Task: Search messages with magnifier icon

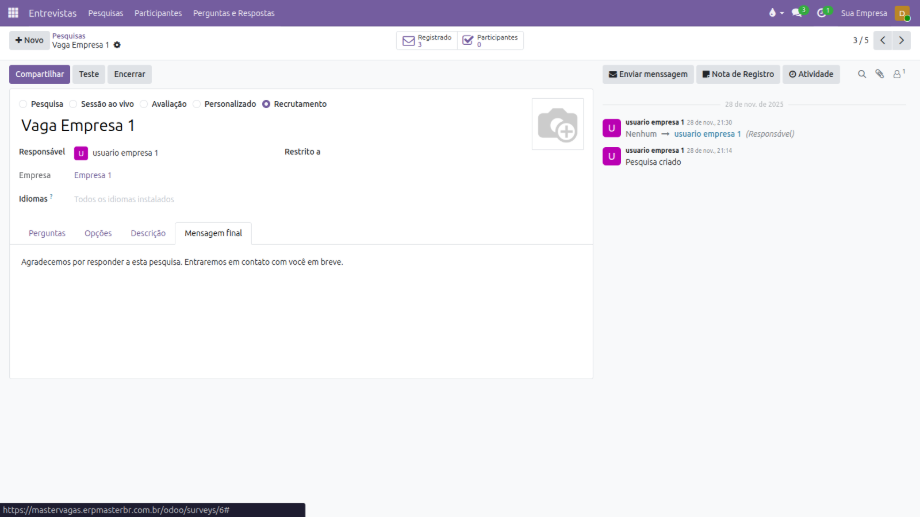Action: (x=862, y=74)
